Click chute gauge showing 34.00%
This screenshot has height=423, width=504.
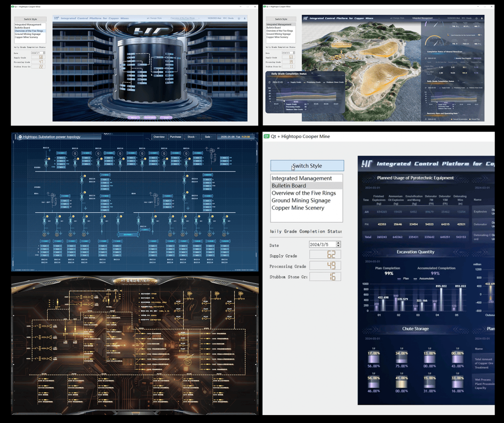tap(402, 357)
